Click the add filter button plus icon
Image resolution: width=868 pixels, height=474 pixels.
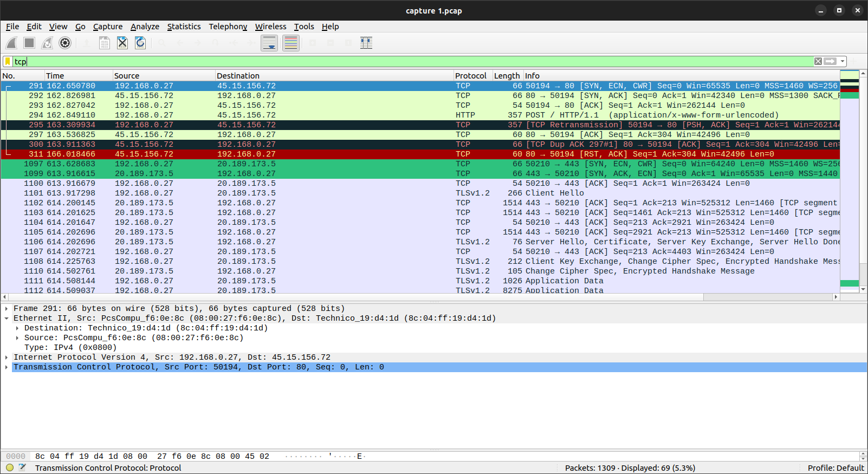pos(854,61)
